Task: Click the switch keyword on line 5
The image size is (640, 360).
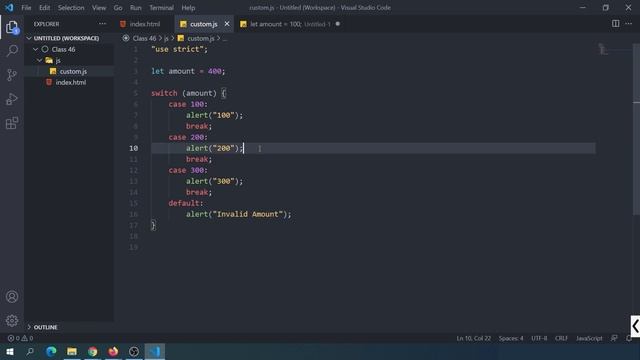Action: (x=164, y=93)
